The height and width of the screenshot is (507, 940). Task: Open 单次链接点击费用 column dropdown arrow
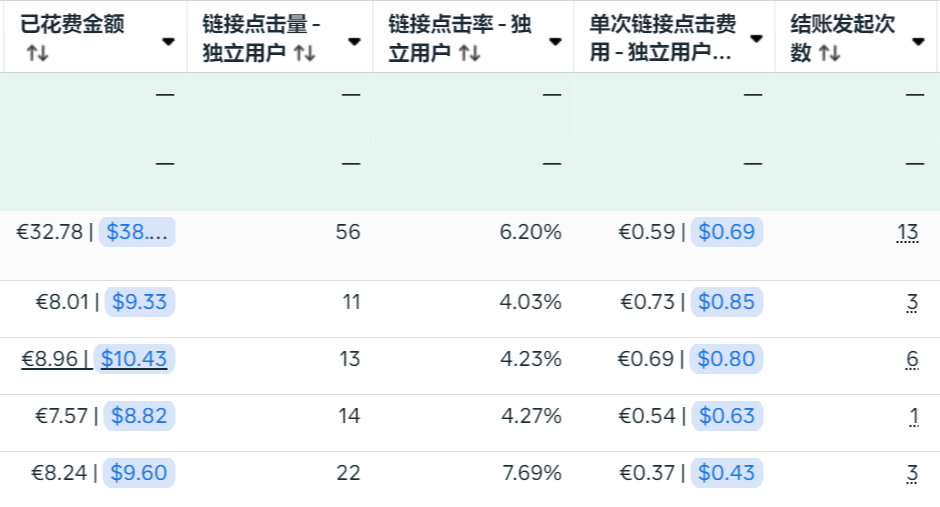click(x=756, y=38)
